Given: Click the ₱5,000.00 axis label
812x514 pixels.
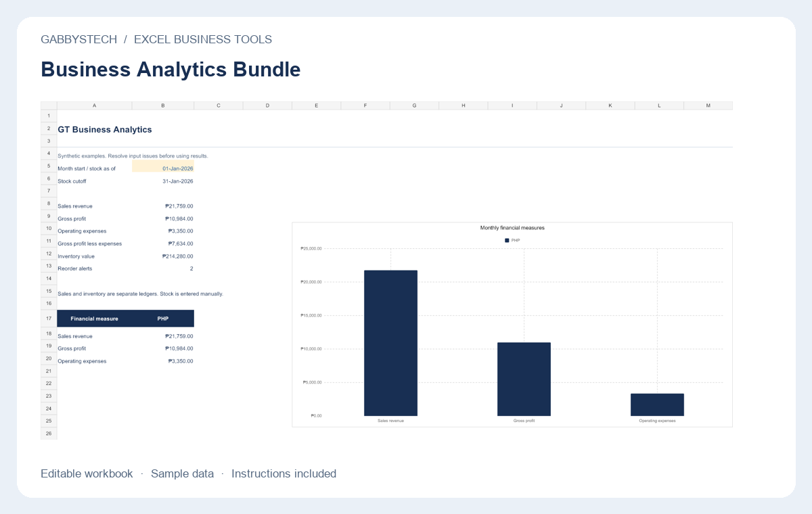Looking at the screenshot, I should [x=313, y=382].
